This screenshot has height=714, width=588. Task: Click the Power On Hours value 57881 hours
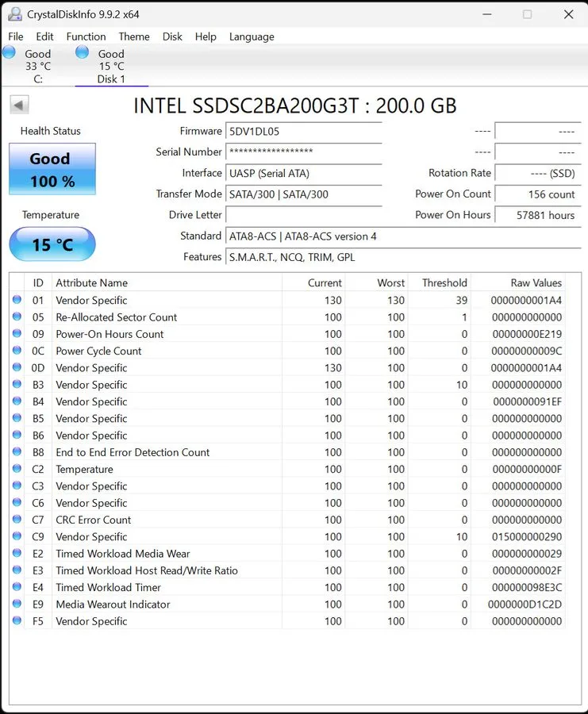pyautogui.click(x=538, y=215)
